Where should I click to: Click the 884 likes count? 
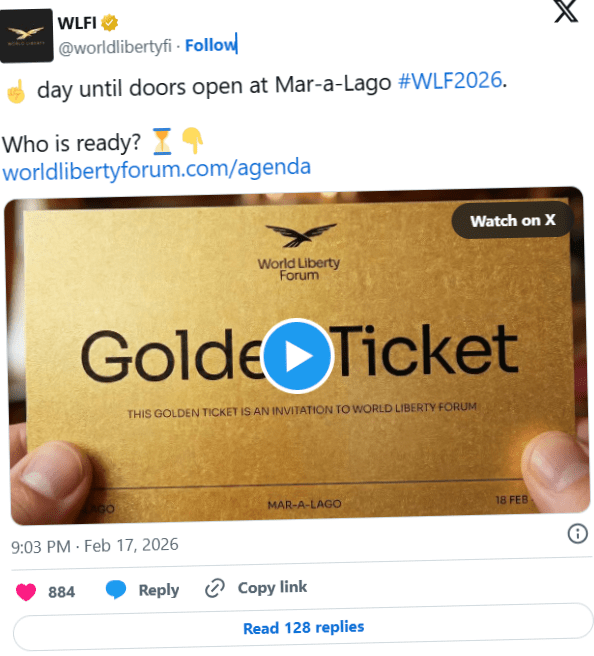61,592
